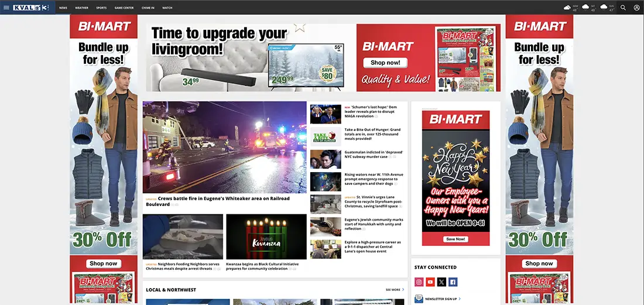Open the GAME CENTER nav item
644x305 pixels.
tap(124, 8)
